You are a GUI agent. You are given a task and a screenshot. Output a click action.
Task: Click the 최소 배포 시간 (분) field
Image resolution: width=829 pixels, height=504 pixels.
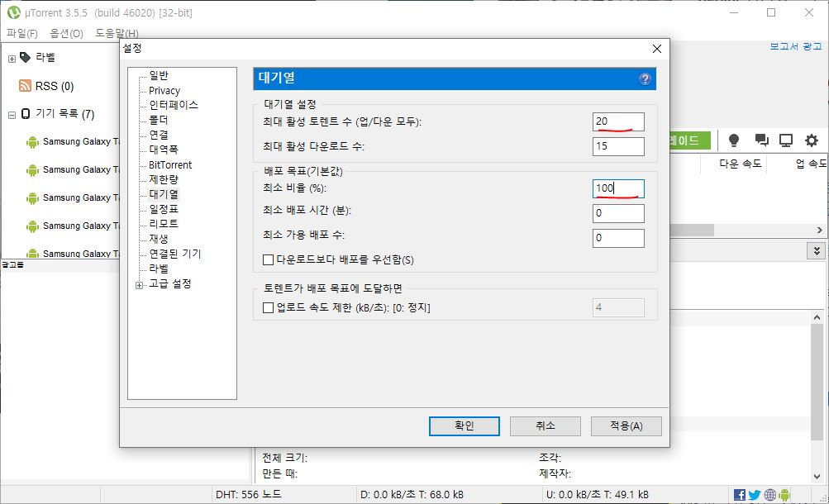coord(618,213)
